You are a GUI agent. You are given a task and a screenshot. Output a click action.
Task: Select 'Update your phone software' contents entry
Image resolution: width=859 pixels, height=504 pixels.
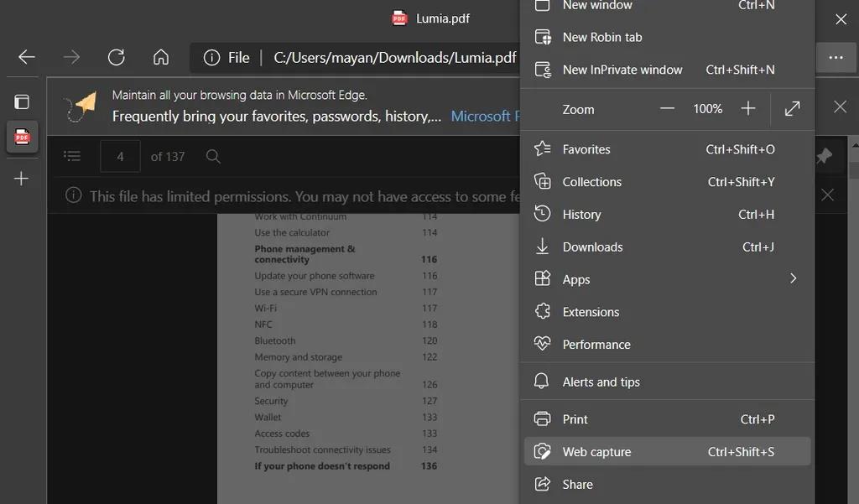pos(315,276)
